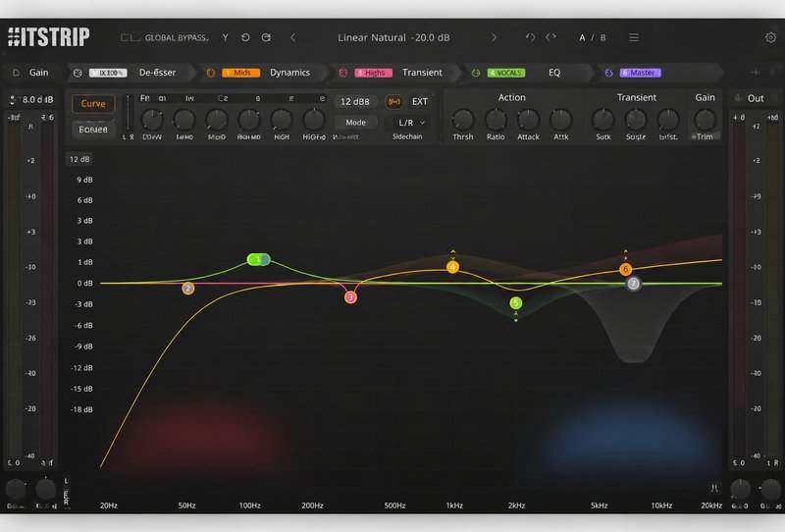Select EQ band node 4

[x=452, y=267]
